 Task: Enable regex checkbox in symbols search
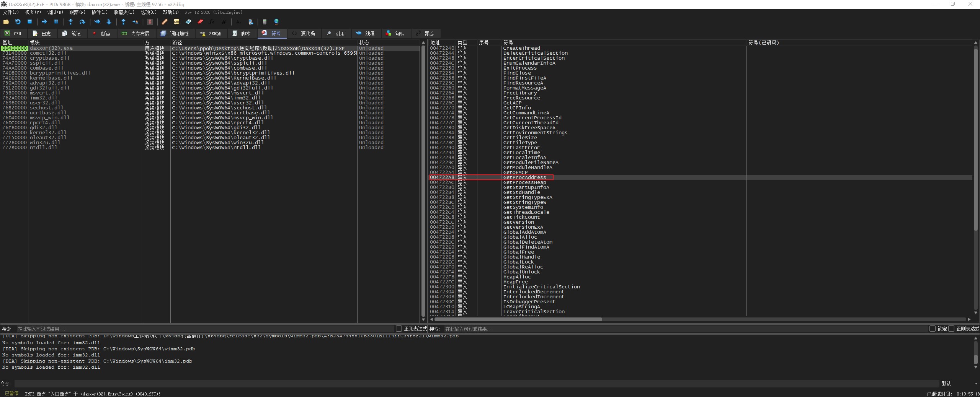pos(951,329)
